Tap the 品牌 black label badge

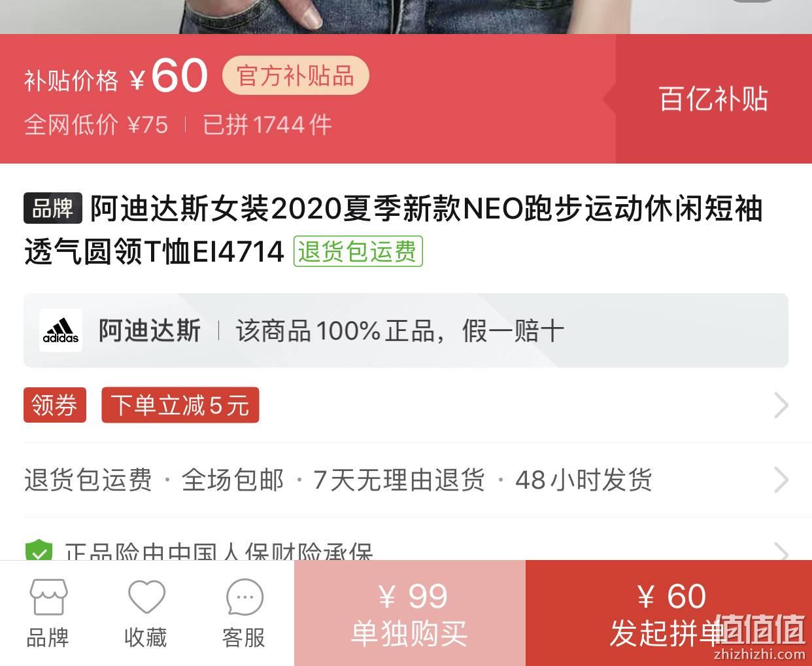pyautogui.click(x=53, y=209)
